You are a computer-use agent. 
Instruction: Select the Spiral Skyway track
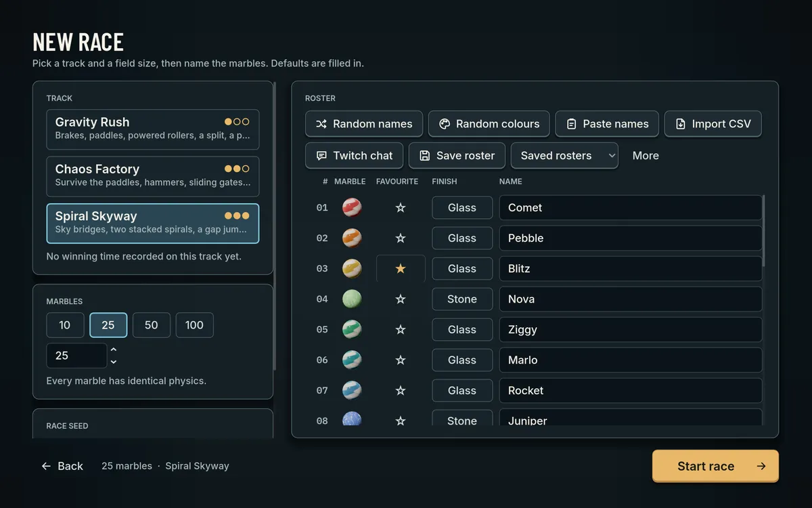(153, 224)
